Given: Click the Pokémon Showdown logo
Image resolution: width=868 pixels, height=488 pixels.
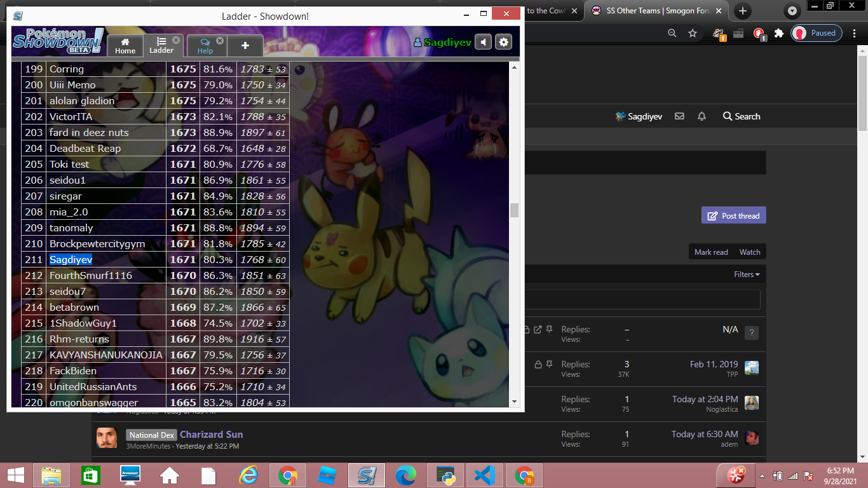Looking at the screenshot, I should pos(58,41).
